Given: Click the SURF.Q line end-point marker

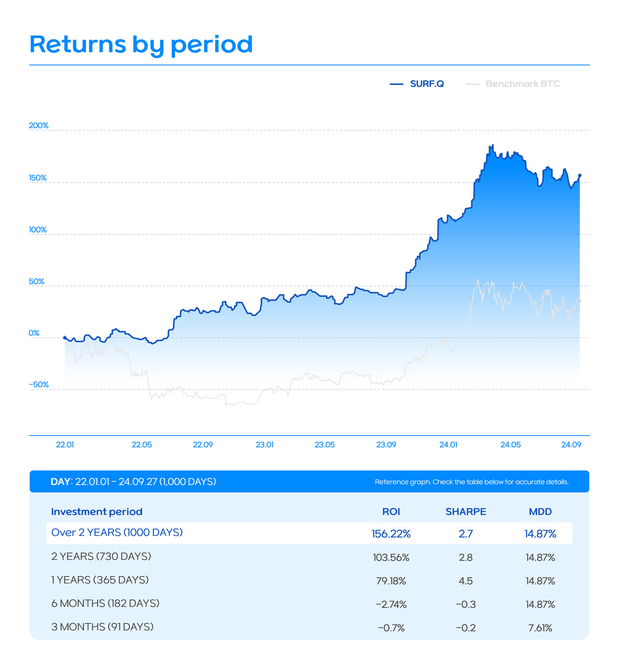Looking at the screenshot, I should (x=580, y=175).
